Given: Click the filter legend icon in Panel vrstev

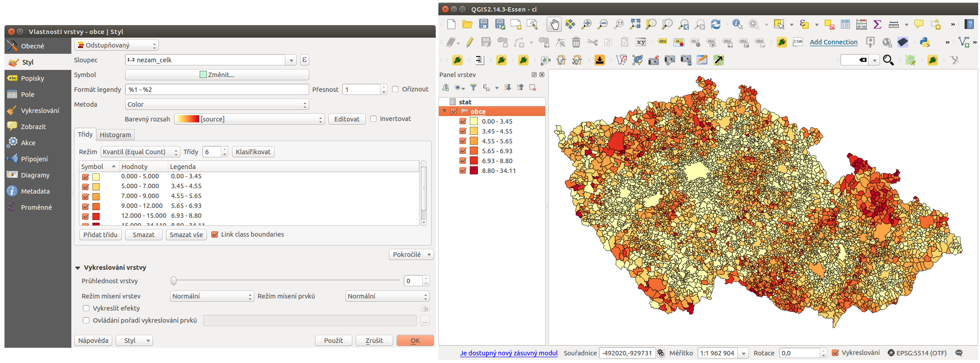Looking at the screenshot, I should pyautogui.click(x=473, y=87).
